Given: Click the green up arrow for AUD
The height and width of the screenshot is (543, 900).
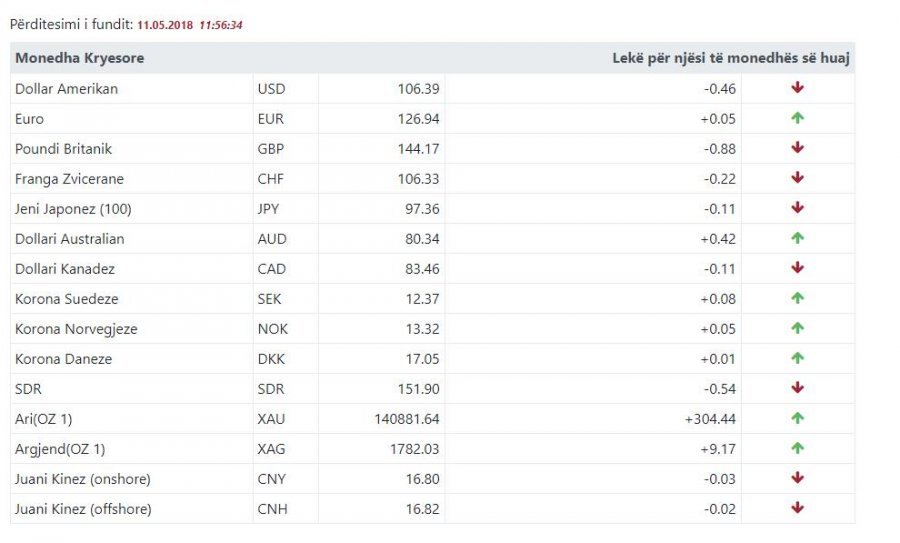Looking at the screenshot, I should point(797,238).
